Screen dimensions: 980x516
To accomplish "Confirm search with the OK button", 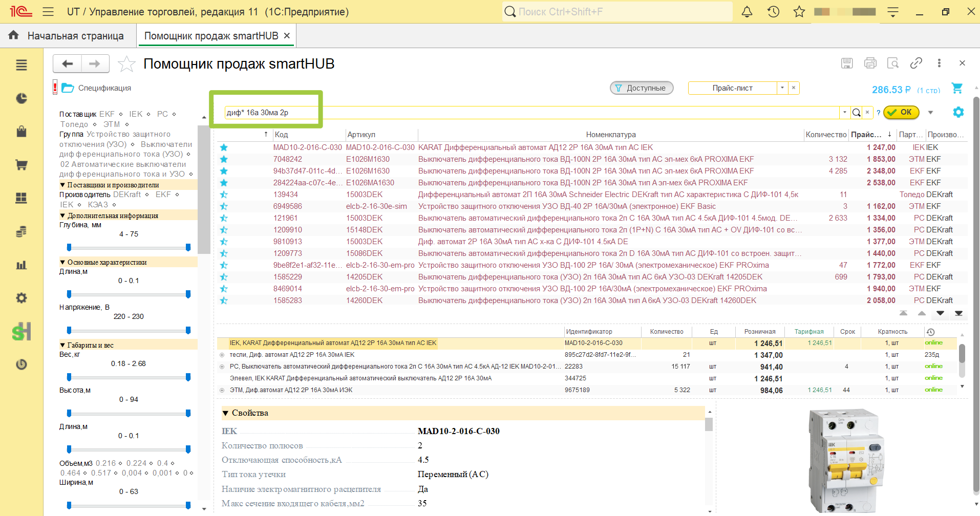I will [901, 112].
